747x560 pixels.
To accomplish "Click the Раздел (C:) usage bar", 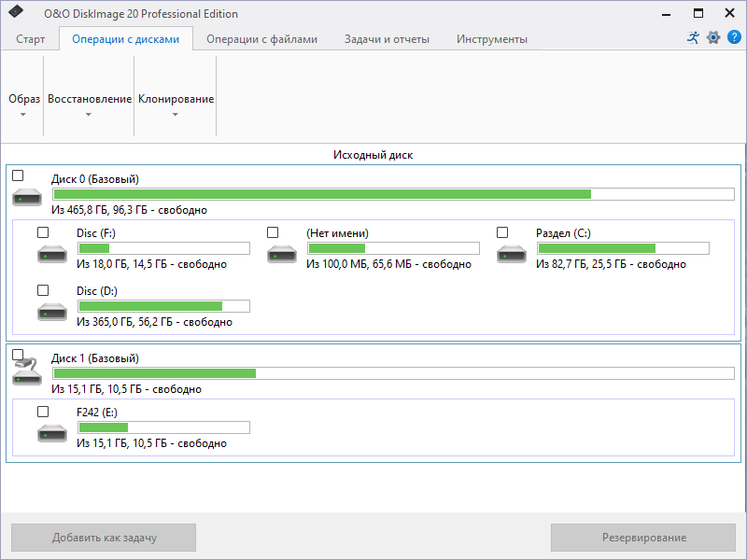I will pyautogui.click(x=623, y=248).
